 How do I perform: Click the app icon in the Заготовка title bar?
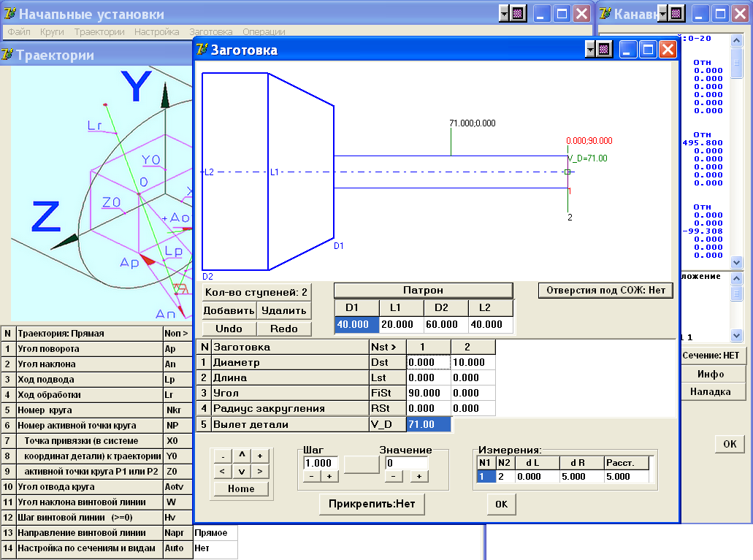[x=202, y=50]
